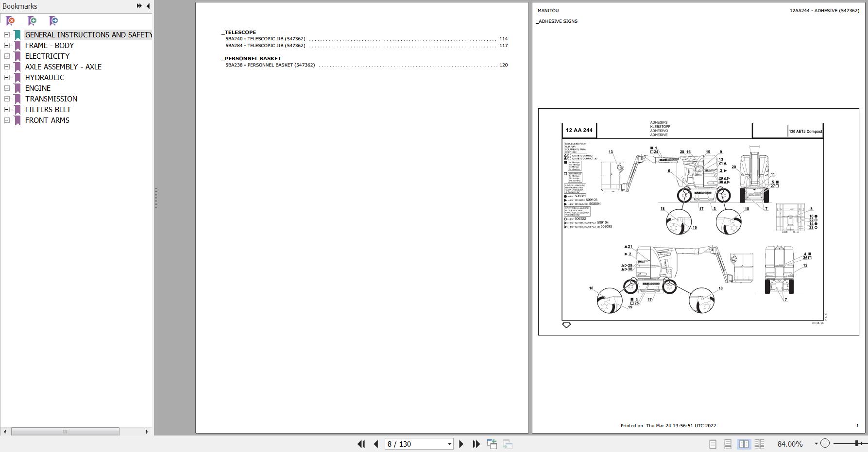Click the bookmark icon beside TRANSMISSION
The image size is (868, 452).
(x=17, y=99)
